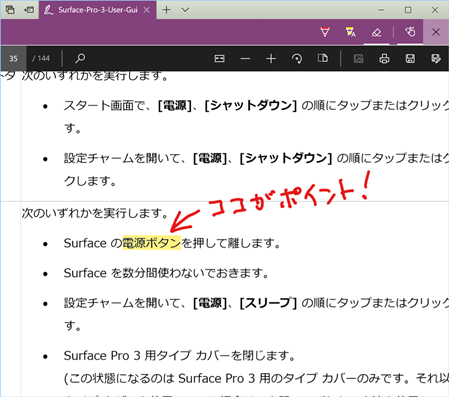The image size is (449, 397).
Task: Toggle touch writing mode
Action: point(410,32)
